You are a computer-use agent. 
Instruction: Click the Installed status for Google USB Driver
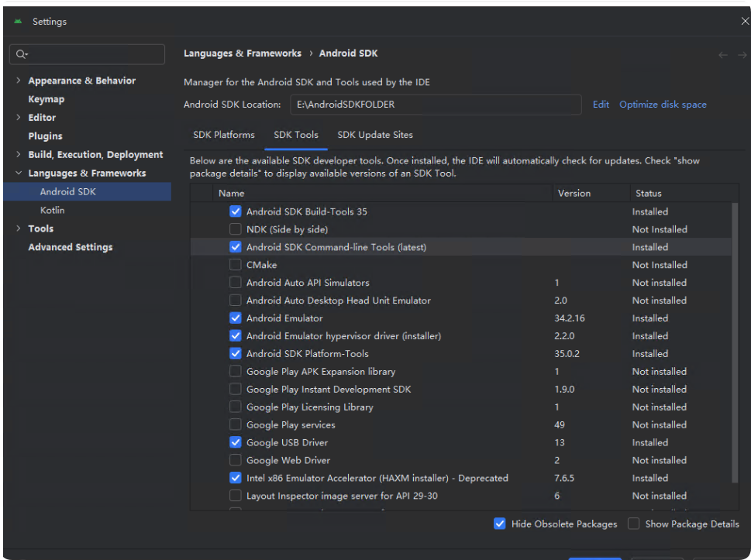coord(650,442)
